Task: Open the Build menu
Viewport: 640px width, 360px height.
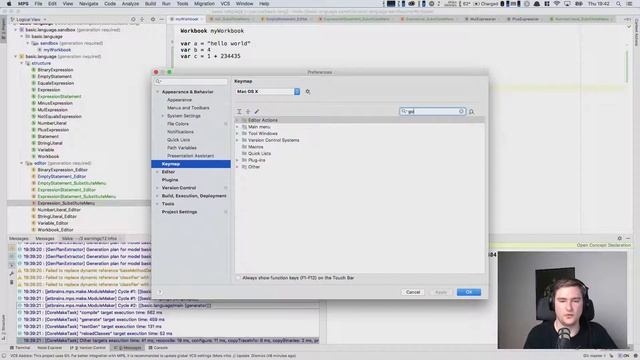Action: [150, 4]
